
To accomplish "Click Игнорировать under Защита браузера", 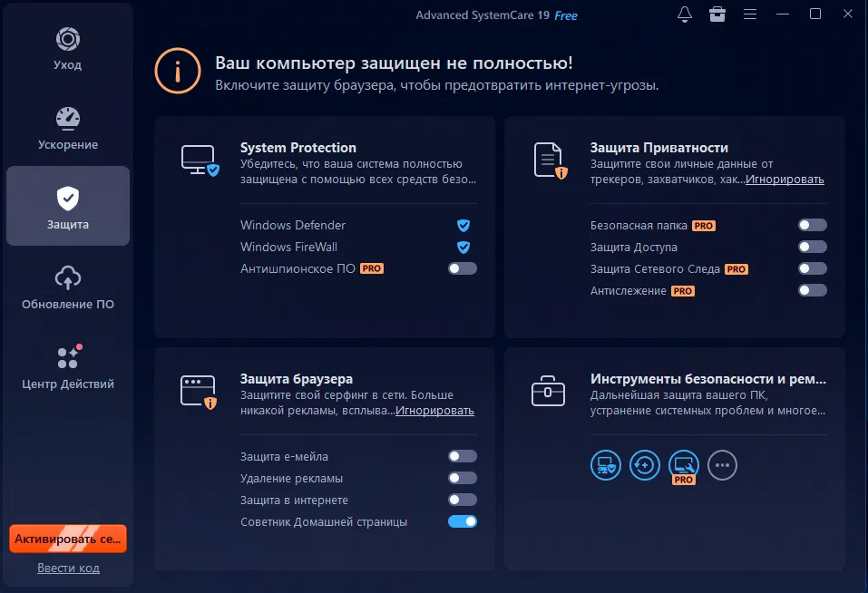I will [x=434, y=411].
